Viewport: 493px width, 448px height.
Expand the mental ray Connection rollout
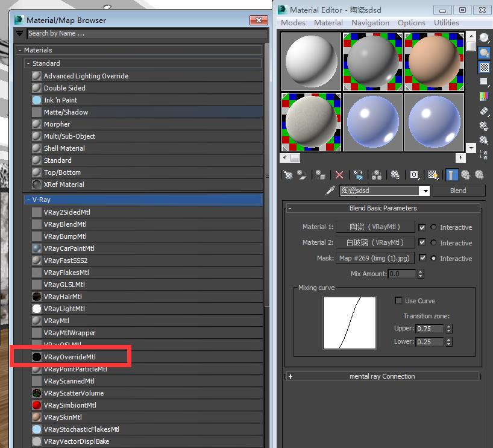[x=290, y=376]
